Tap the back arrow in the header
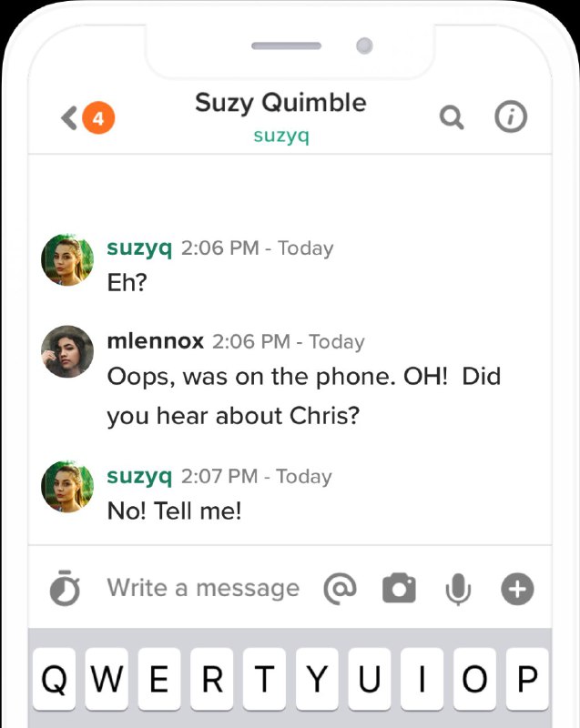 69,118
